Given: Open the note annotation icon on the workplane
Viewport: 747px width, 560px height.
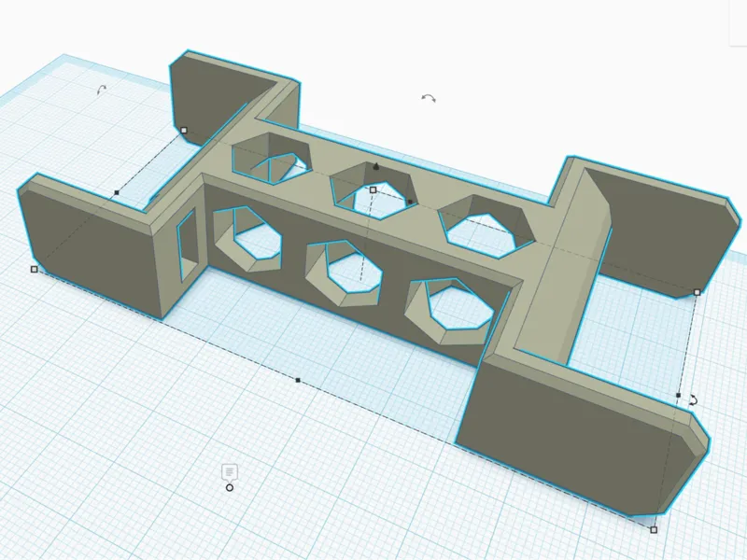Looking at the screenshot, I should click(x=230, y=472).
